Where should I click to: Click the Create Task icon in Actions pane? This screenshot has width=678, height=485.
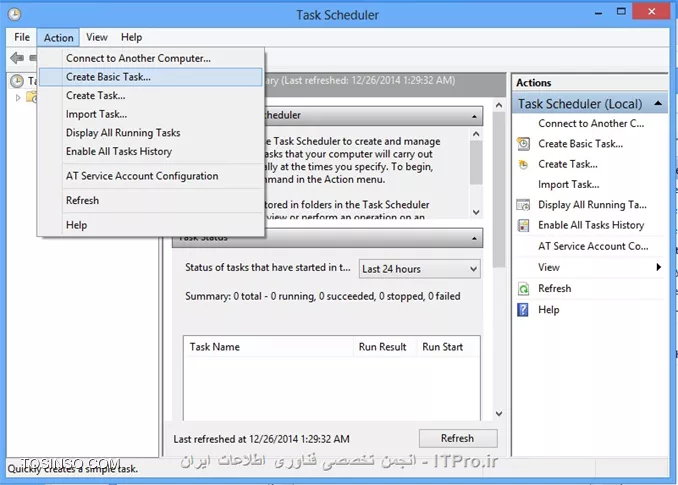coord(523,164)
